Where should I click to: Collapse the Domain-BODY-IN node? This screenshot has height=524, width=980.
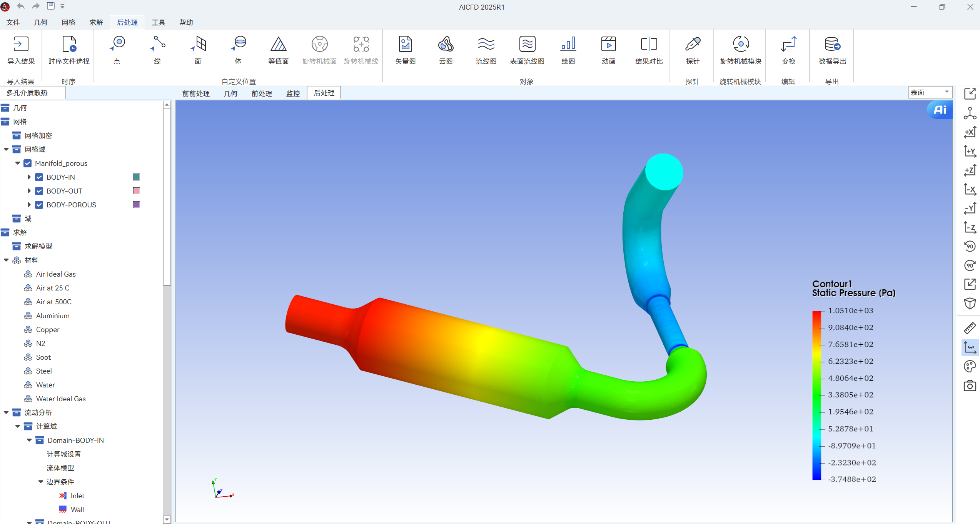coord(29,440)
